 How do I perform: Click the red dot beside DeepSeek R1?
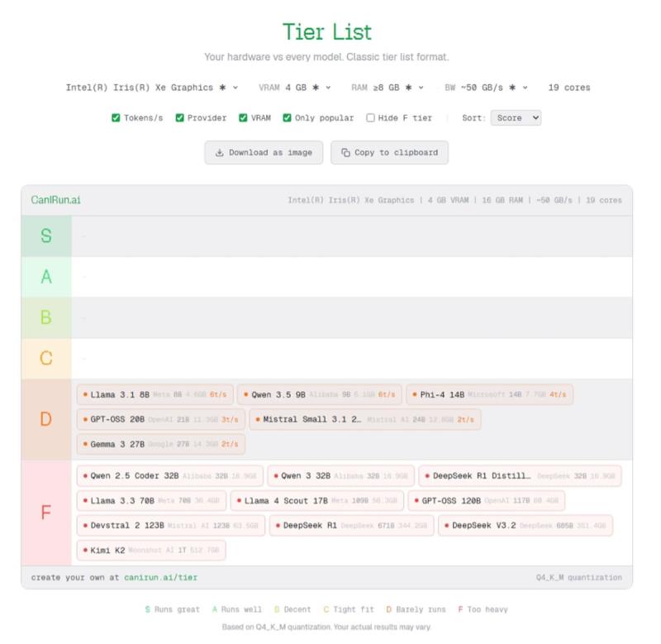[x=278, y=525]
